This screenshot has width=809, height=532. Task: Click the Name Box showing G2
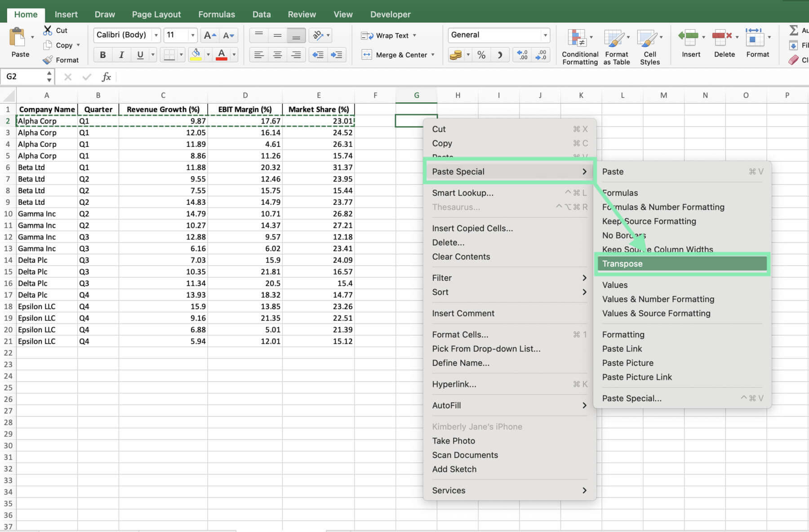pyautogui.click(x=27, y=77)
